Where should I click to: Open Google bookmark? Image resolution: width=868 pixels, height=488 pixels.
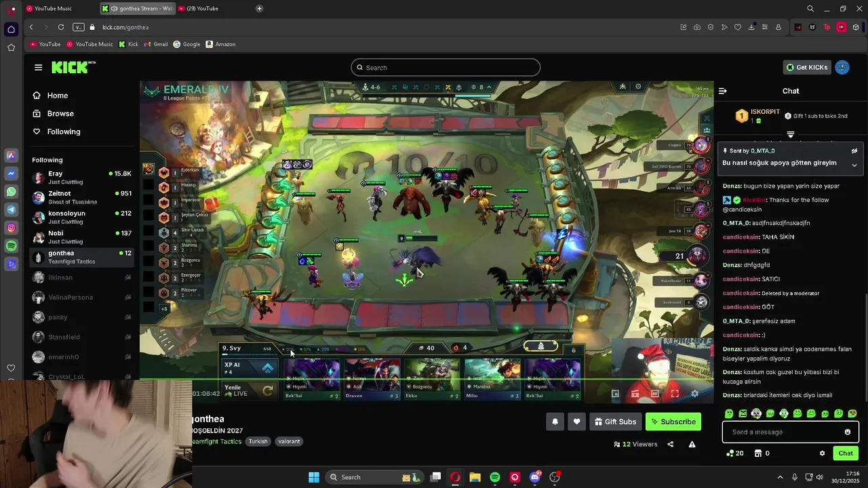[186, 44]
